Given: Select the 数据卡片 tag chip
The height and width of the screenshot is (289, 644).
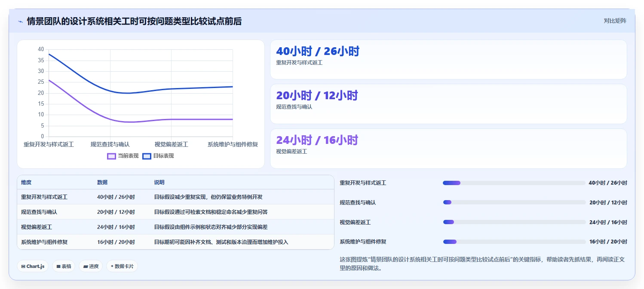Looking at the screenshot, I should coord(122,266).
